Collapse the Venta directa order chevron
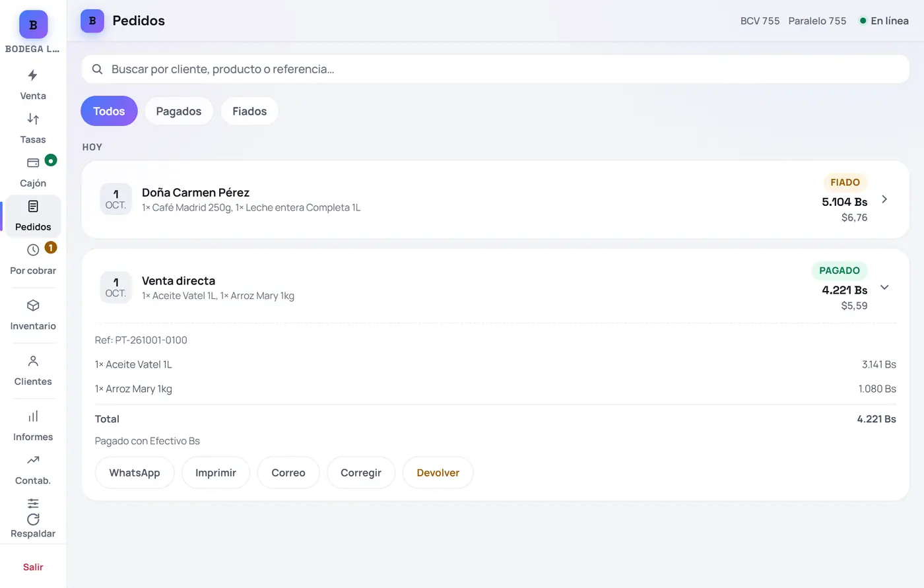 click(884, 288)
